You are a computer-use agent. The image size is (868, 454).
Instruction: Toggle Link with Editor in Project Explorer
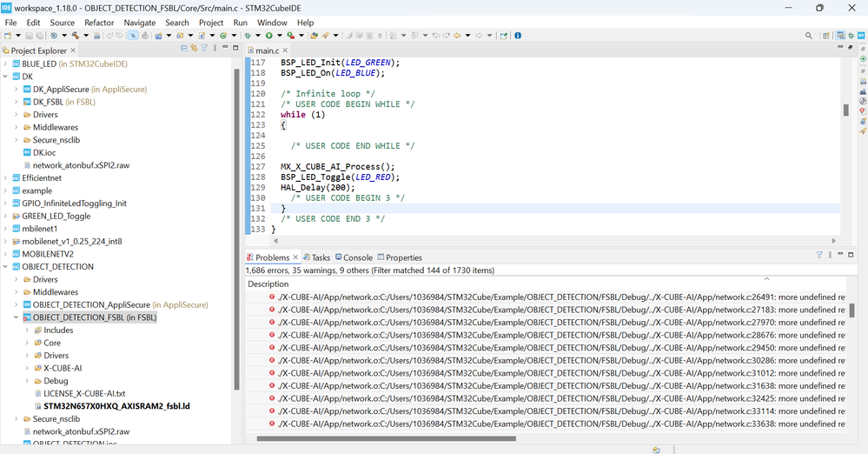click(194, 49)
